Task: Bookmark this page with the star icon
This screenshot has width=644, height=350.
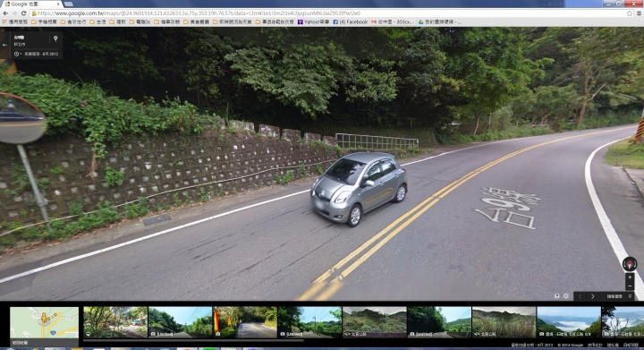Action: click(x=630, y=13)
